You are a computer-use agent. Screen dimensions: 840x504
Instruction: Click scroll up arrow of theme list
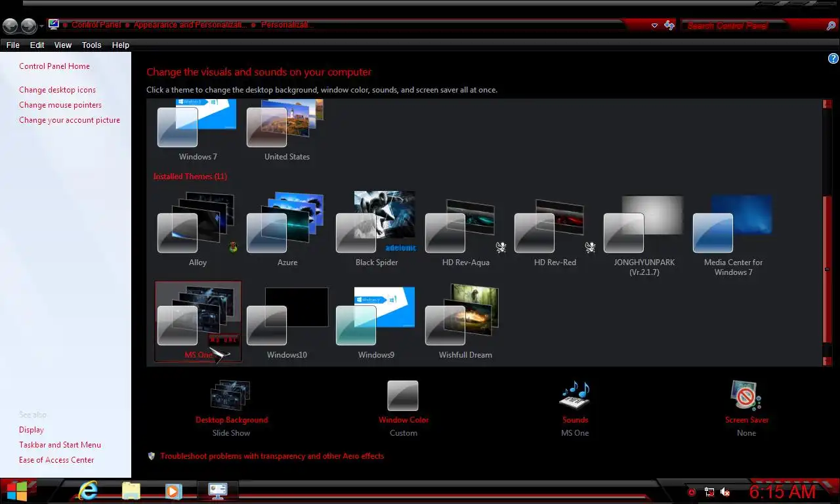click(x=827, y=104)
